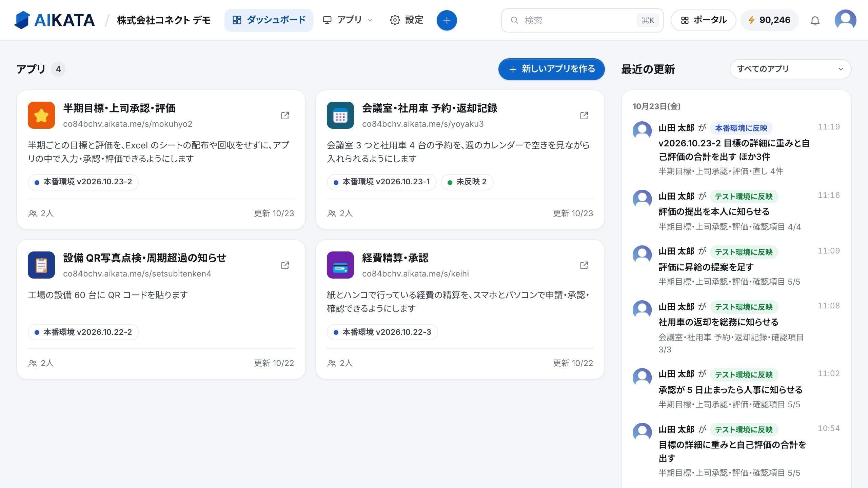Click the teal calendar app icon
868x488 pixels.
coord(340,115)
